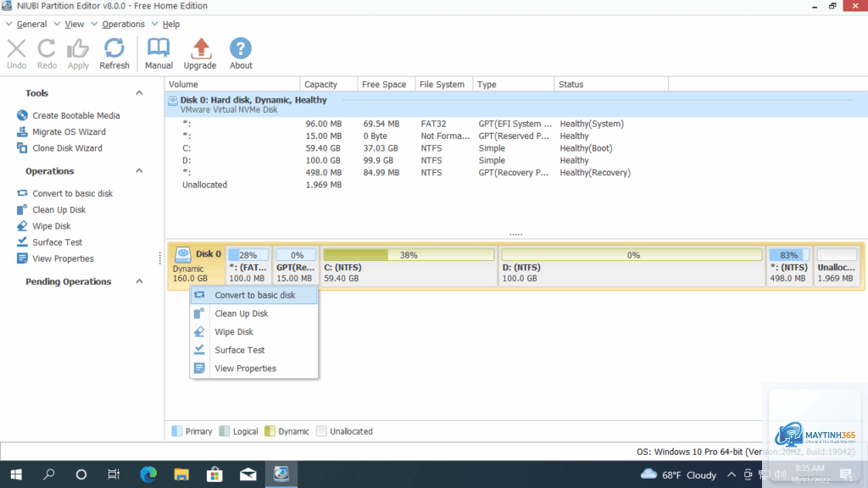Click Convert to basic disk in sidebar
Image resolution: width=868 pixels, height=488 pixels.
click(72, 194)
